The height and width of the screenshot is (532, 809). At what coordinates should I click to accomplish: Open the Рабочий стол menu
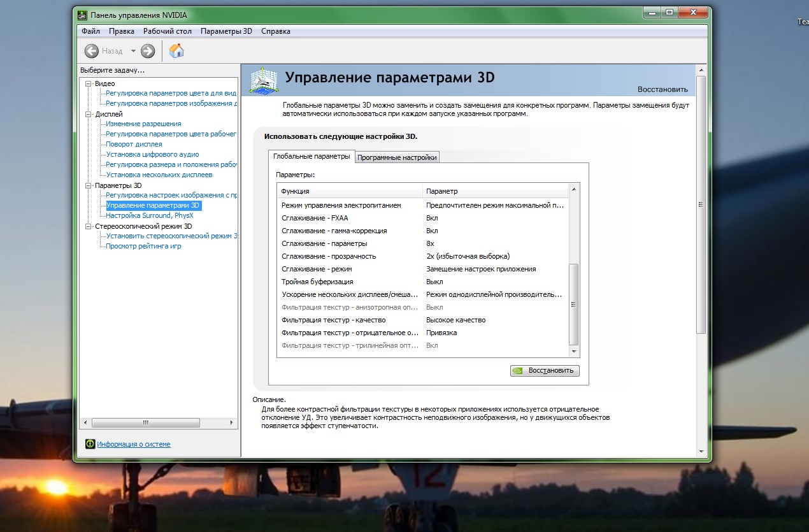pyautogui.click(x=168, y=31)
